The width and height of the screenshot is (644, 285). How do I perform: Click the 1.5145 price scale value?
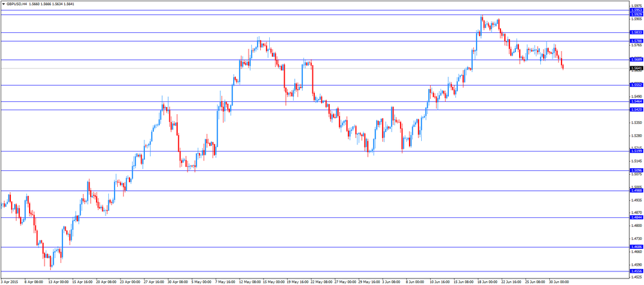[637, 161]
